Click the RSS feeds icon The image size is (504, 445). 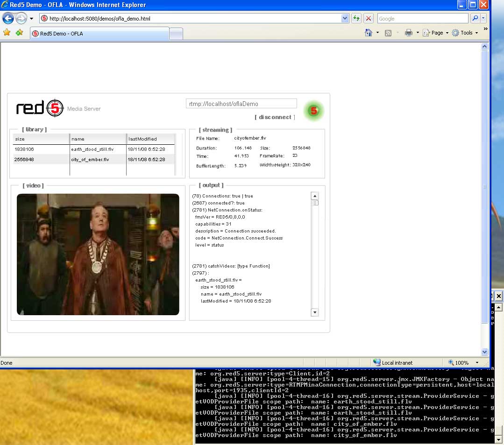pyautogui.click(x=388, y=33)
